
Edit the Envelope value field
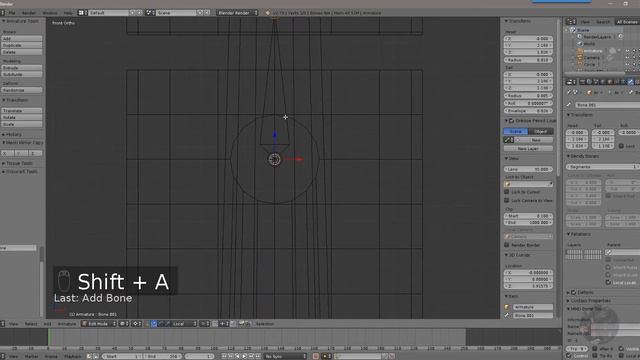click(x=528, y=111)
